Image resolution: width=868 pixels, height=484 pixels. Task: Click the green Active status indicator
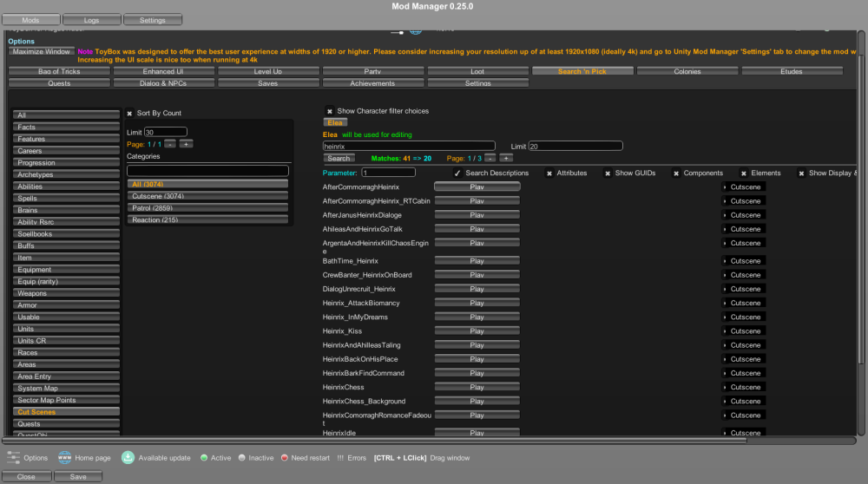(203, 458)
